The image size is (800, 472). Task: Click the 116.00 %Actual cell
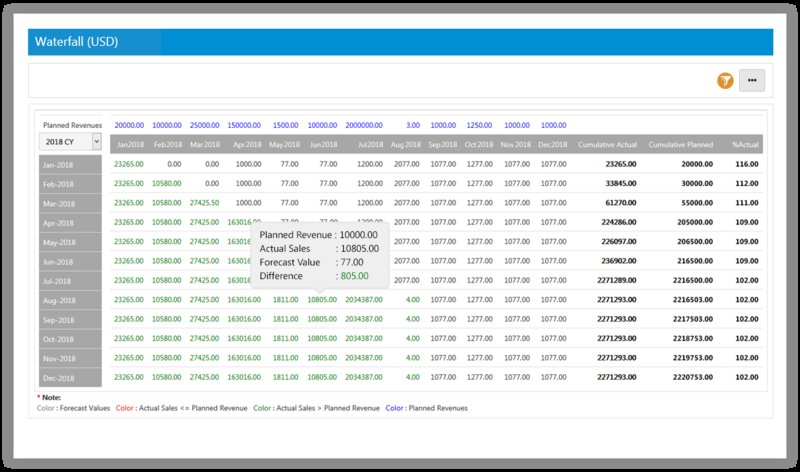(x=746, y=163)
